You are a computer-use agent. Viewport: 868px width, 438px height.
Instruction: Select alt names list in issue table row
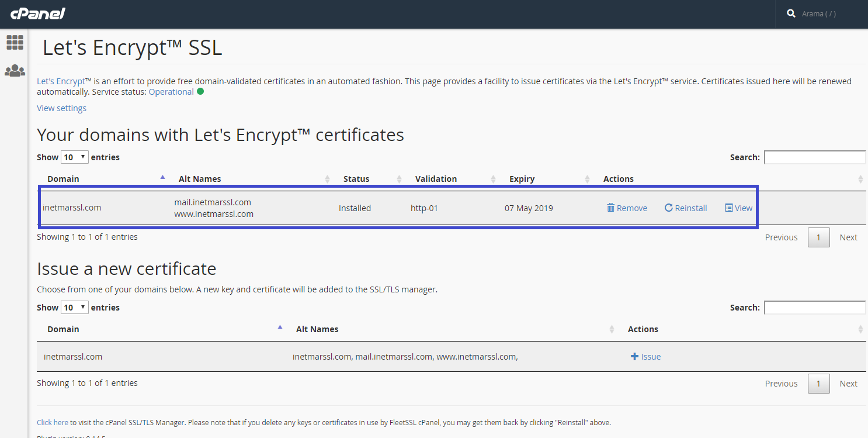(405, 357)
